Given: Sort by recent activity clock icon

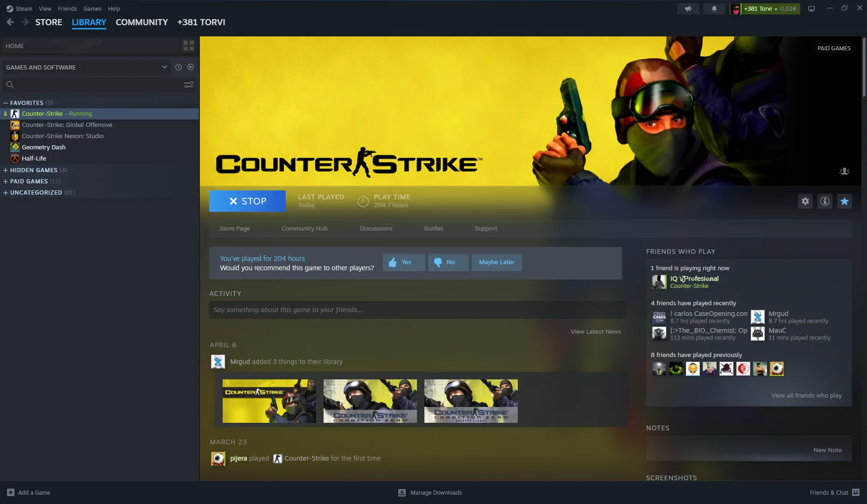Looking at the screenshot, I should (x=178, y=67).
